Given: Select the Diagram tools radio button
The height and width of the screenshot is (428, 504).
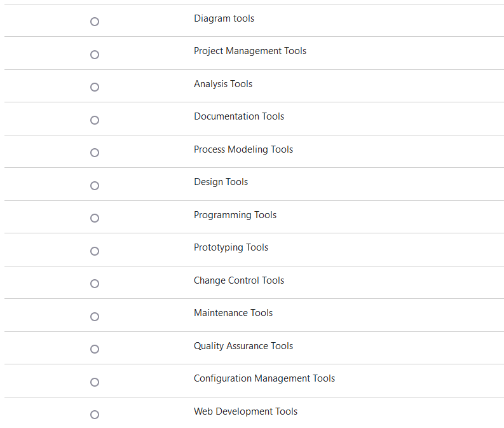Looking at the screenshot, I should (95, 22).
